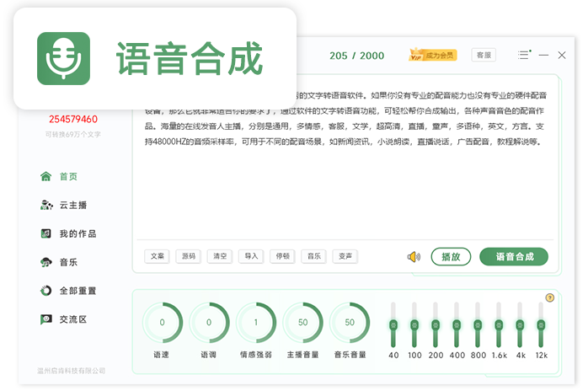
Task: Click the 文案 button
Action: (158, 256)
